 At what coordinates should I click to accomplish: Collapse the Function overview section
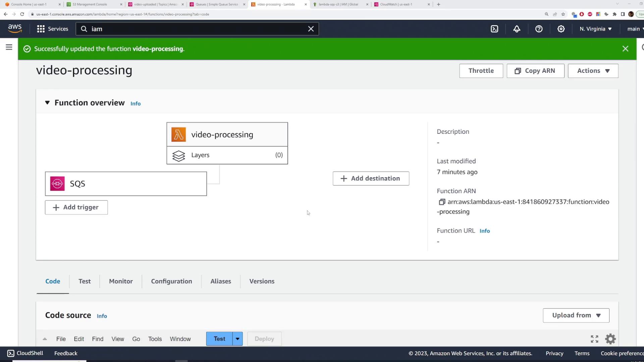pos(47,103)
